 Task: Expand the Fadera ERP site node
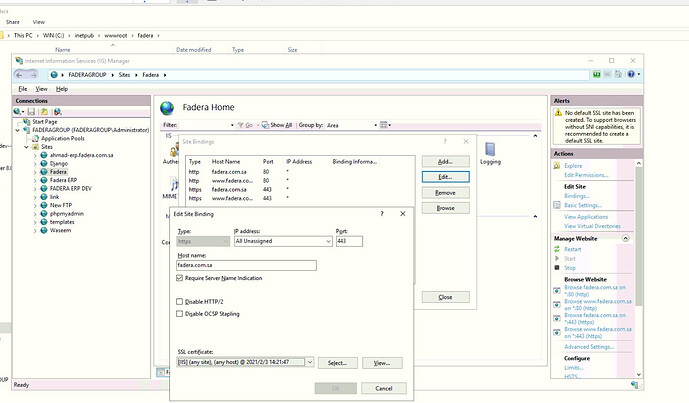(35, 180)
